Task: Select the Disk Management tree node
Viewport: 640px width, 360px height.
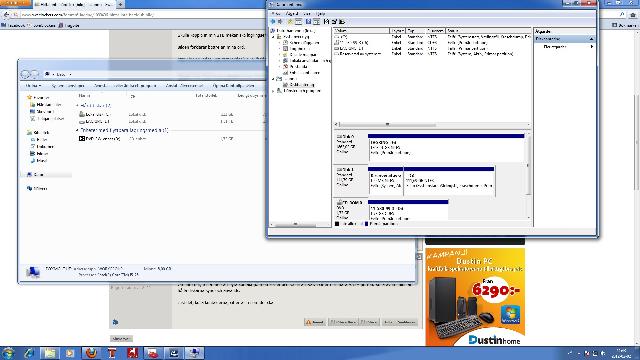Action: (301, 84)
